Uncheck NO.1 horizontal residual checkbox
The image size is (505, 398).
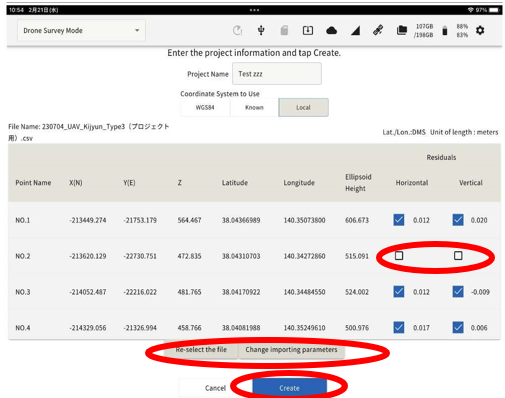(399, 220)
